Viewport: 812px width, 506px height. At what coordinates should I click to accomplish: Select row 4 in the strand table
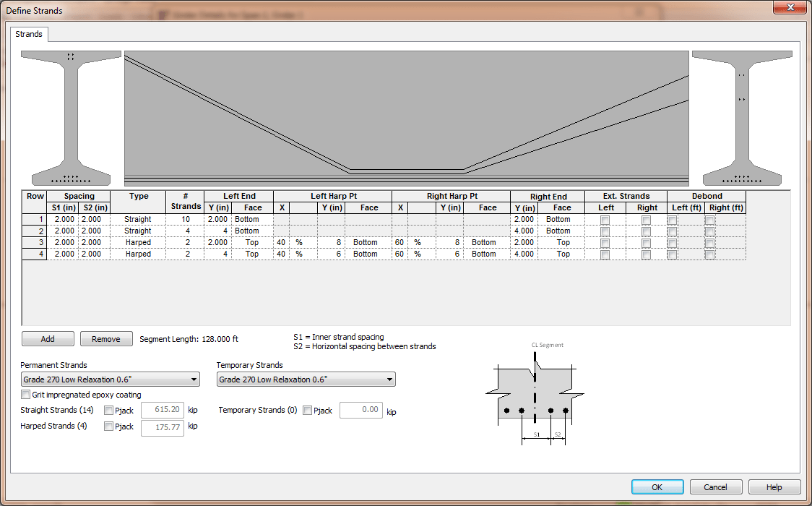pos(33,254)
